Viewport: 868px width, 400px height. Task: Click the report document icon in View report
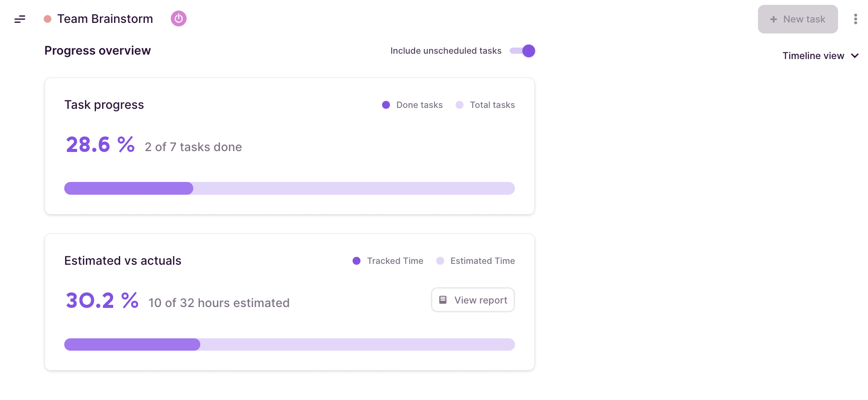click(443, 300)
